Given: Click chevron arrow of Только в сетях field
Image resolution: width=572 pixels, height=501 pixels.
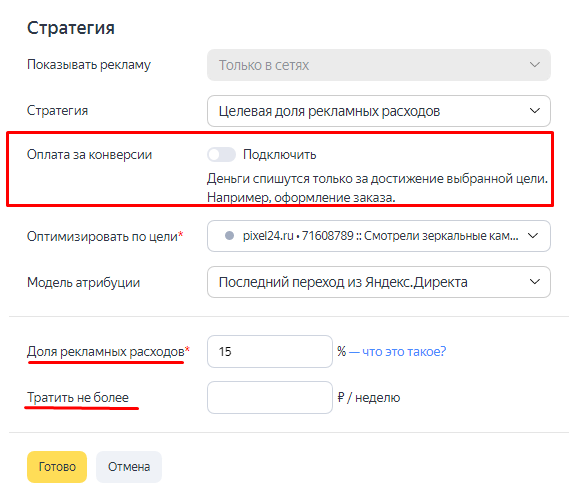Looking at the screenshot, I should point(534,65).
